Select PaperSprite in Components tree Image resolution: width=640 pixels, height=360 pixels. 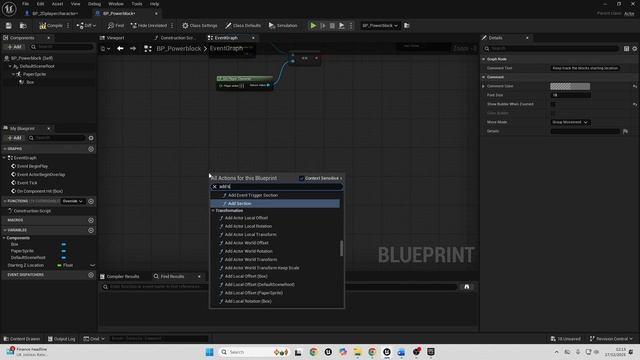click(34, 74)
